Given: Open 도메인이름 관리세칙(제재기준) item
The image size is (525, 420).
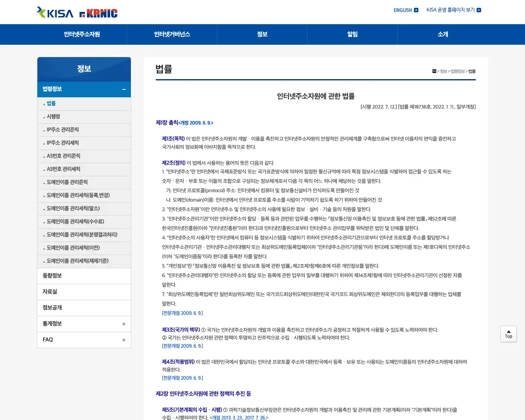Looking at the screenshot, I should tap(84, 261).
